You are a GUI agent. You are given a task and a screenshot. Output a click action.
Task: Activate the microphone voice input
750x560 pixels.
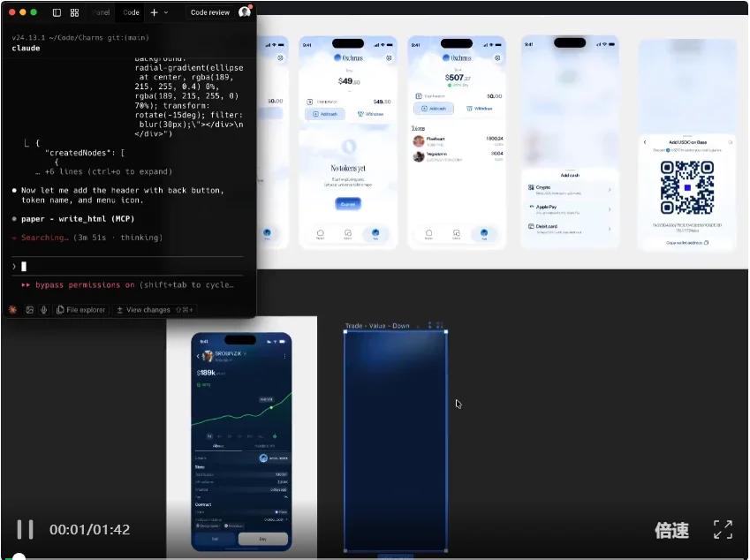[43, 310]
